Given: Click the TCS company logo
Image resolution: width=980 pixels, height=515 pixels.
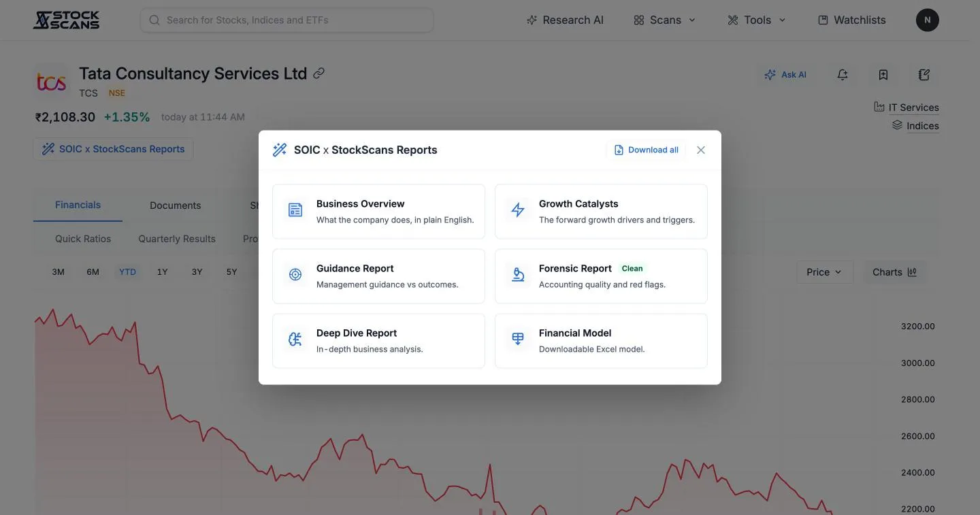Looking at the screenshot, I should pos(51,82).
